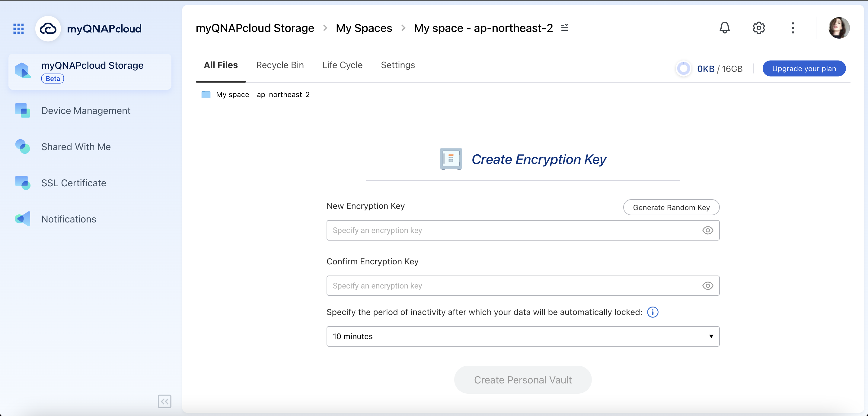Switch to the Recycle Bin tab
The image size is (868, 416).
tap(280, 65)
